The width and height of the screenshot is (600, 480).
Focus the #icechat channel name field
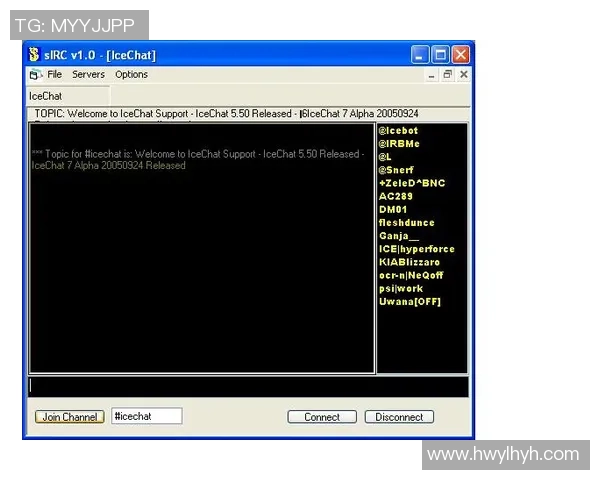coord(146,416)
